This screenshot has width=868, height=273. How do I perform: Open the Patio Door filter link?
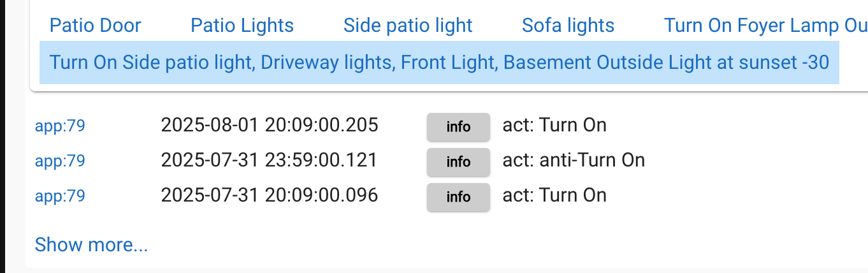[x=95, y=26]
